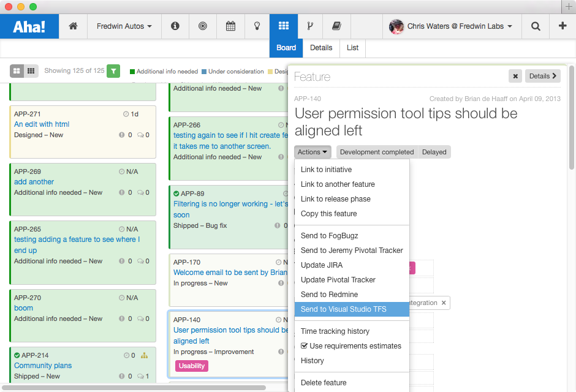Open feature link add another
The height and width of the screenshot is (392, 576).
(x=34, y=182)
